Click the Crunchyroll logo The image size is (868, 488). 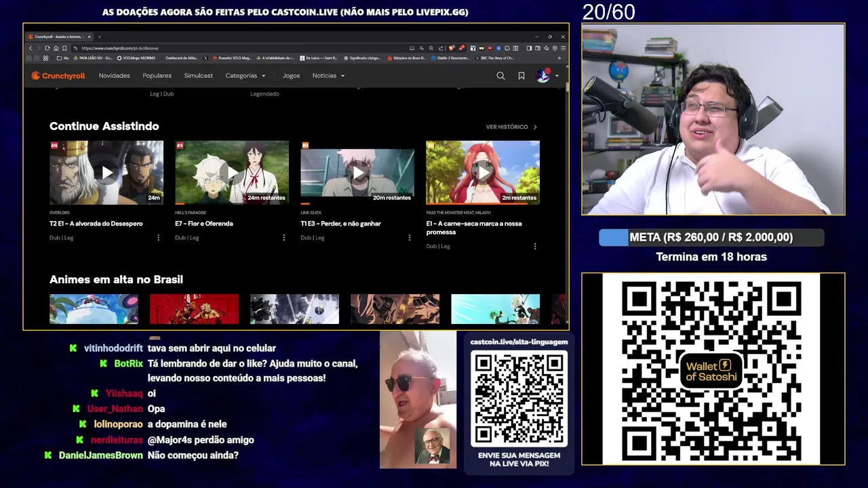(x=58, y=76)
